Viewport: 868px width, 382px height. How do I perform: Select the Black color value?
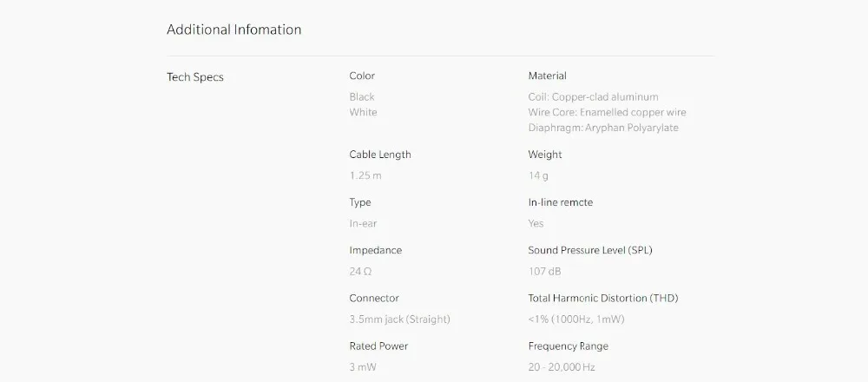(362, 96)
